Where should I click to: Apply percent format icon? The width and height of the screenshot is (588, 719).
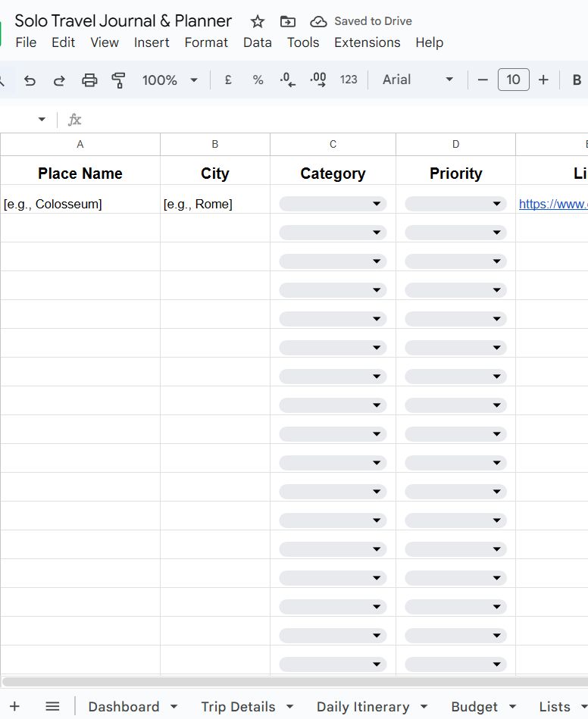[258, 80]
